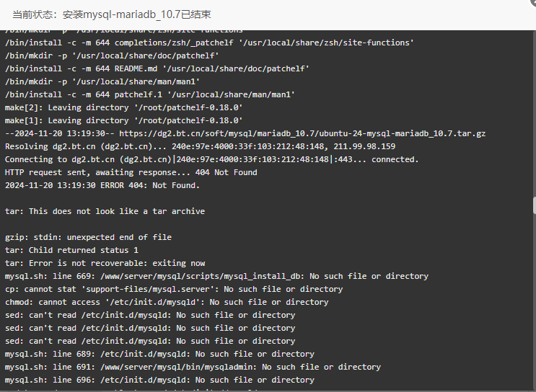
Task: Click the scrollbar track below the thumb
Action: (535, 302)
